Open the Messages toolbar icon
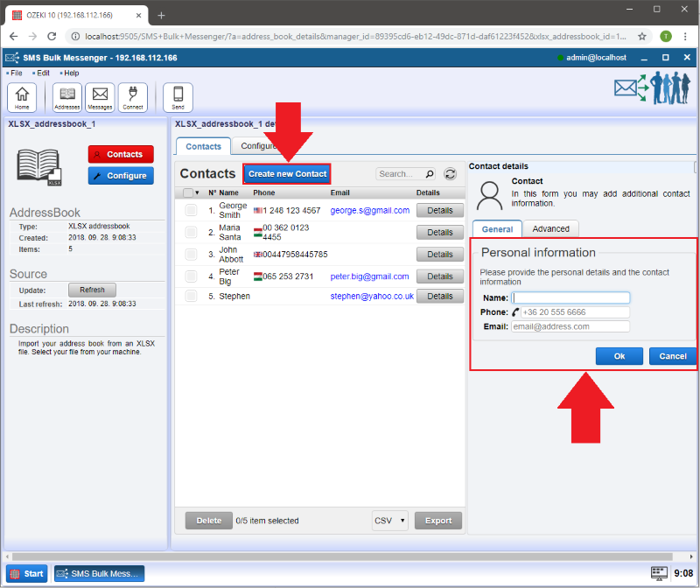This screenshot has height=588, width=700. [x=101, y=96]
